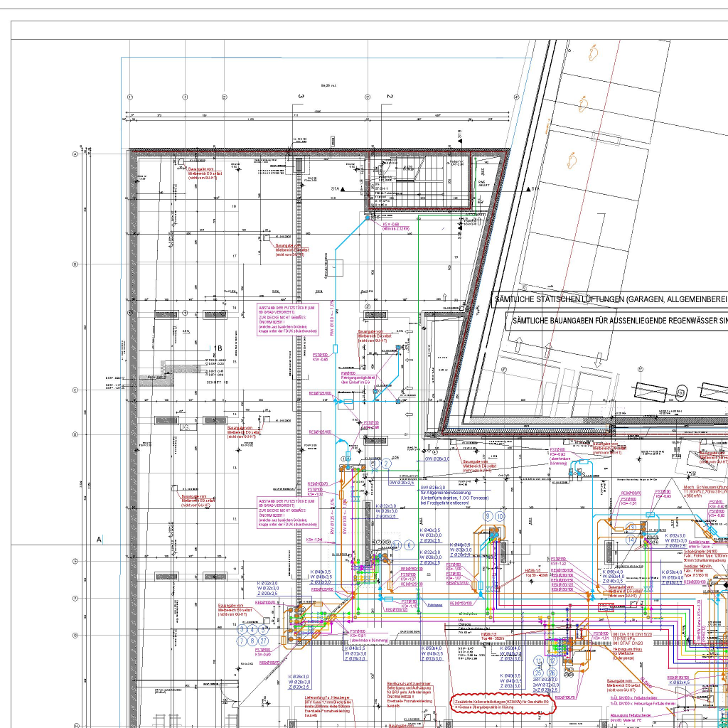Select the red cloud 'Zusätzliche Kellerverteilleitungen' note
This screenshot has width=728, height=728.
click(x=503, y=705)
